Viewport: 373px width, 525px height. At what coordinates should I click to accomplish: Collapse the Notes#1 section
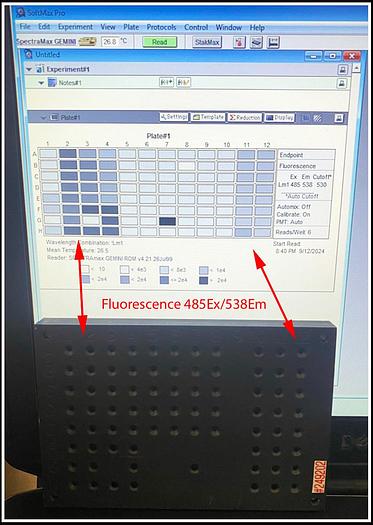coord(41,83)
